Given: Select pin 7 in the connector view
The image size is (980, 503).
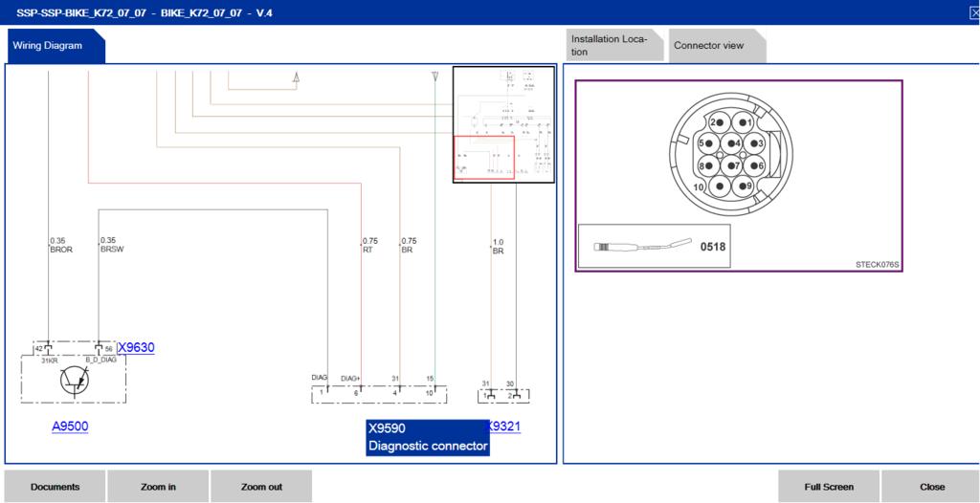Looking at the screenshot, I should [733, 165].
